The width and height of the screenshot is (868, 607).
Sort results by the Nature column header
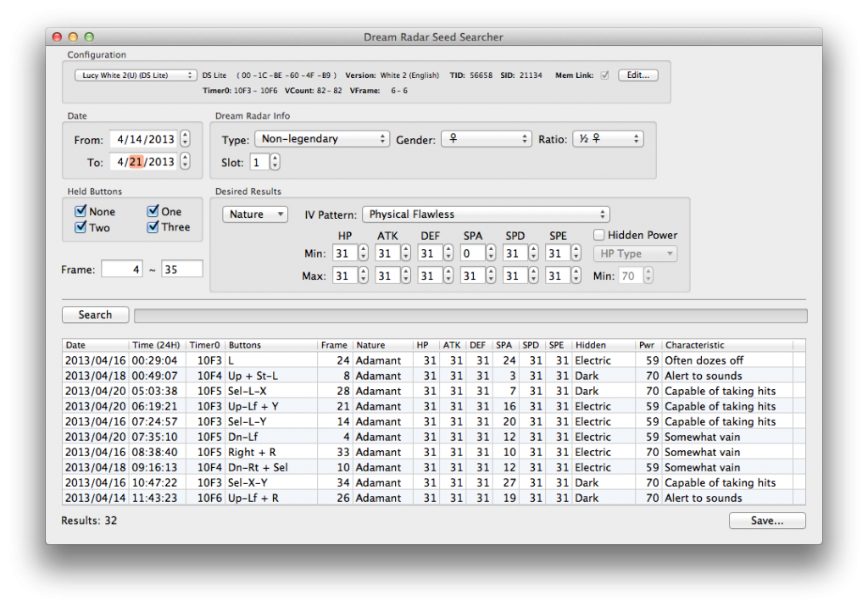point(382,345)
